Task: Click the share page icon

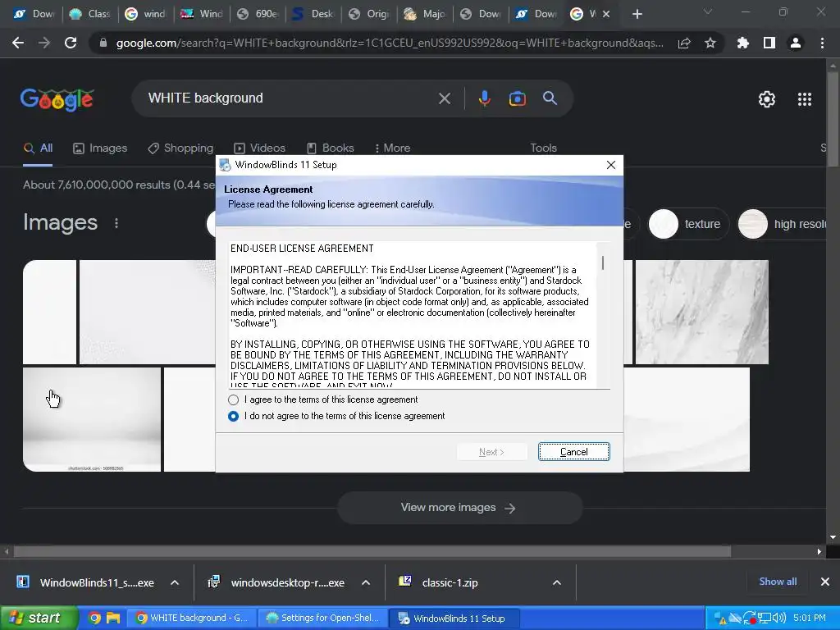Action: [x=684, y=43]
